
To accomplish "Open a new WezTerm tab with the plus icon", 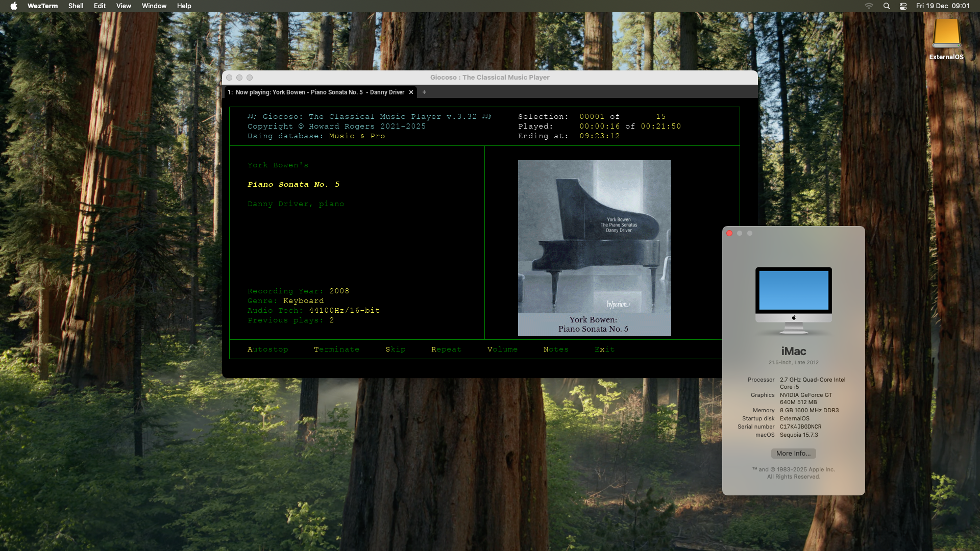I will pyautogui.click(x=424, y=92).
